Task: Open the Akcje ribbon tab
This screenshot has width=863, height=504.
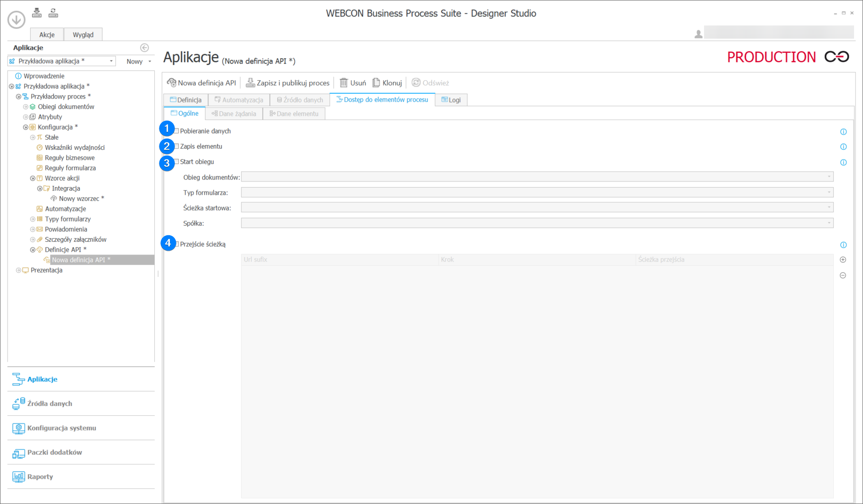Action: tap(47, 34)
